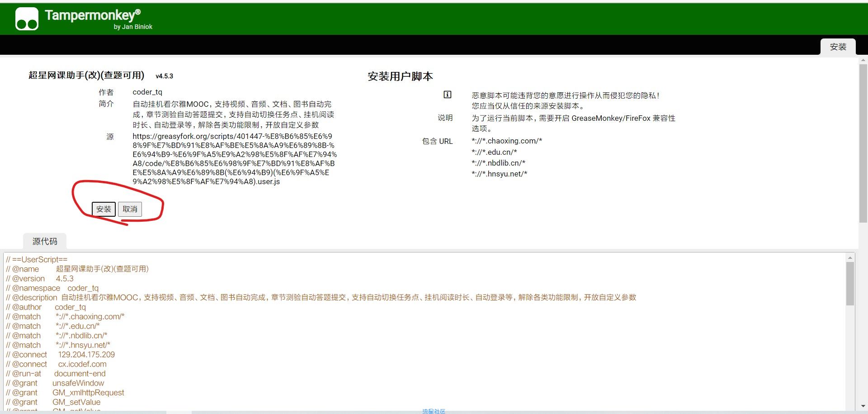Screen dimensions: 868x414
Task: Click the @version 4.5.3 code line
Action: point(40,278)
